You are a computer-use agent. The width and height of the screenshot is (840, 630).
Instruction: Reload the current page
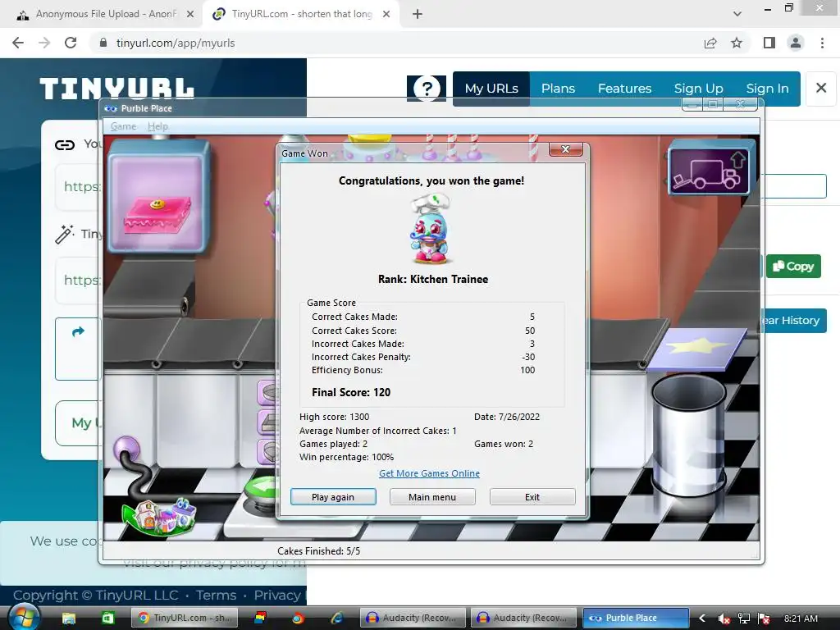pyautogui.click(x=71, y=43)
